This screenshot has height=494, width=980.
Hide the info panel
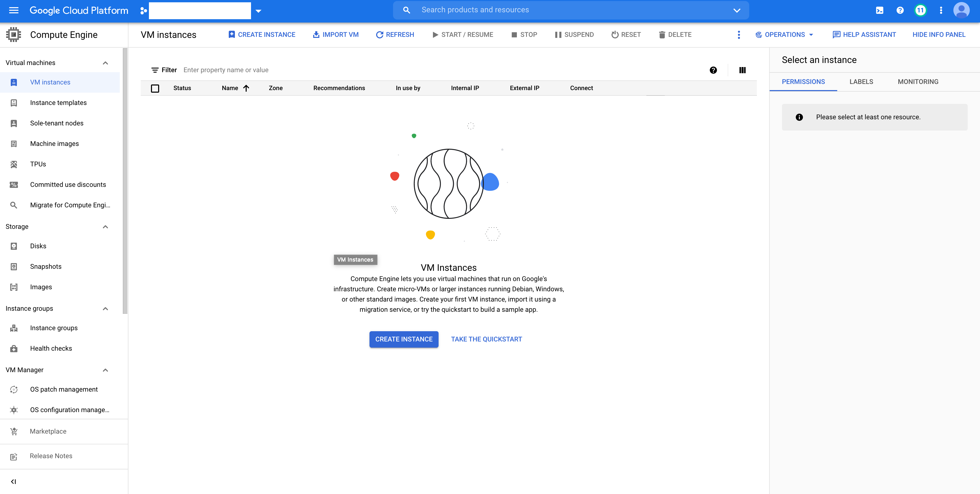coord(939,35)
